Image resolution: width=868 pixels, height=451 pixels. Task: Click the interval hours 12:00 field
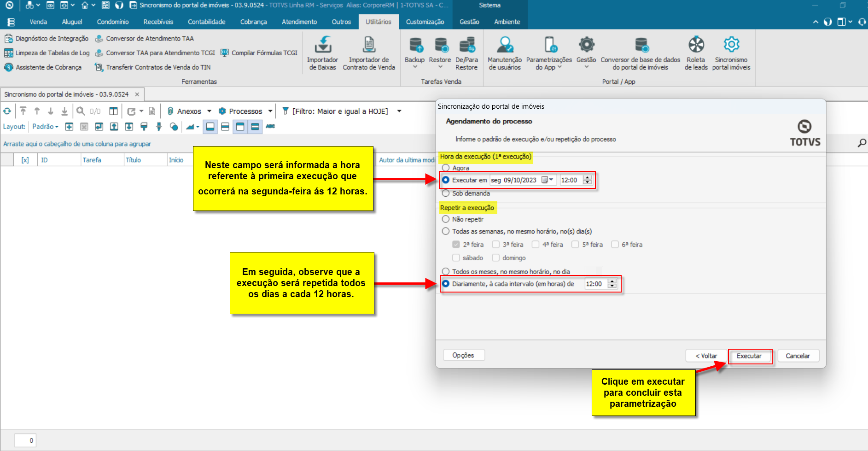[596, 284]
